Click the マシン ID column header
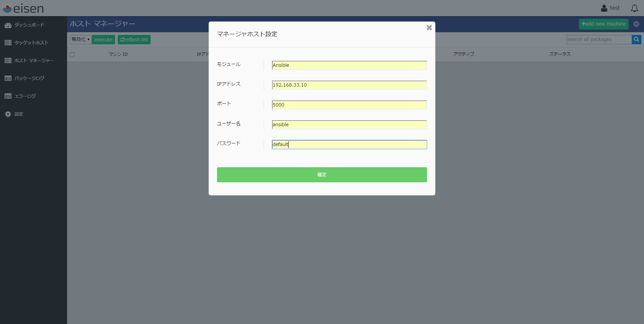The image size is (644, 324). coord(118,54)
